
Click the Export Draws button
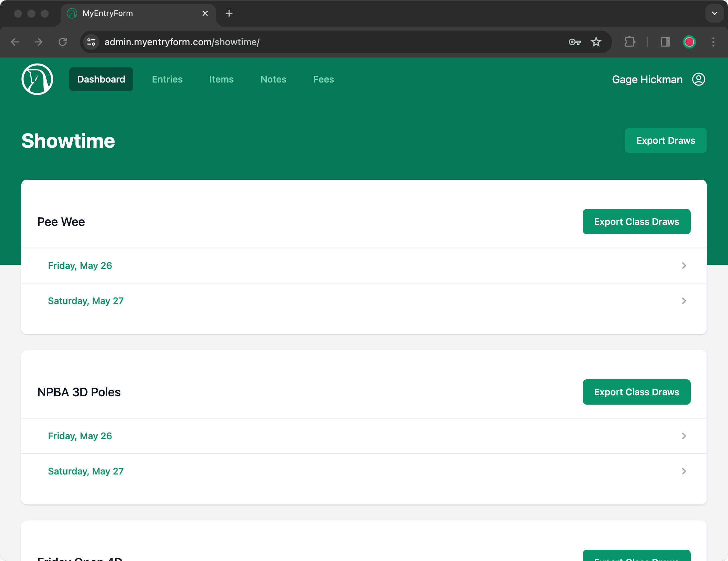(665, 141)
